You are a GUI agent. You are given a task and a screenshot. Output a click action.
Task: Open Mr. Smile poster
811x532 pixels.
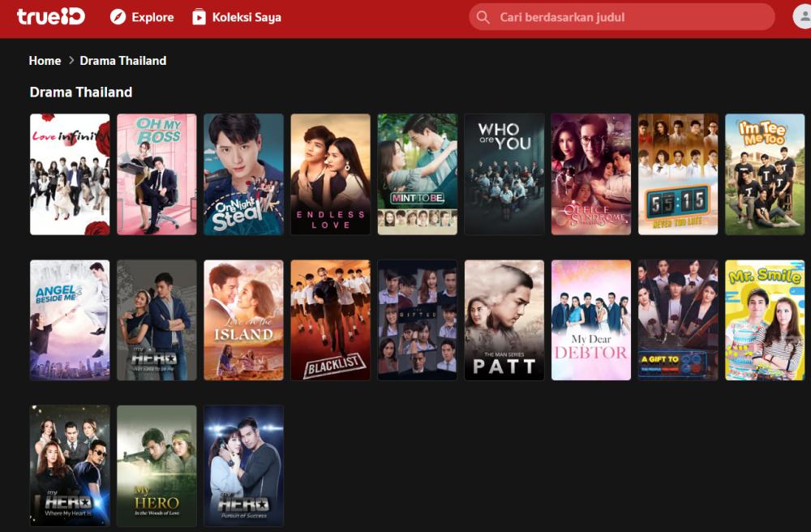(x=765, y=320)
